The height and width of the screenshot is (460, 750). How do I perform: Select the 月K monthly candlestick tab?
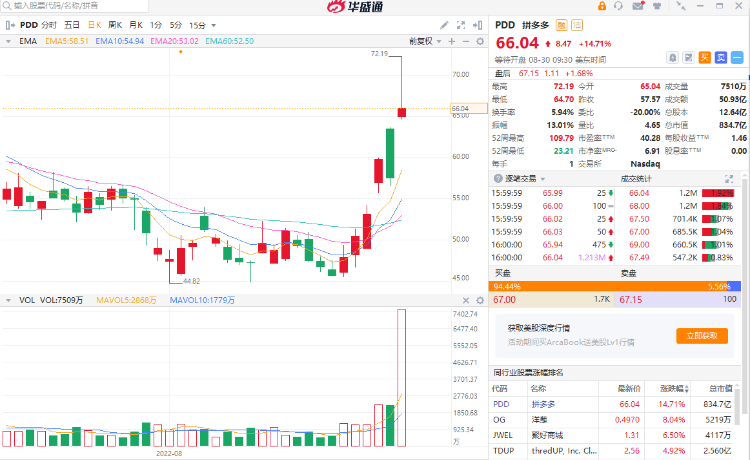tap(136, 25)
